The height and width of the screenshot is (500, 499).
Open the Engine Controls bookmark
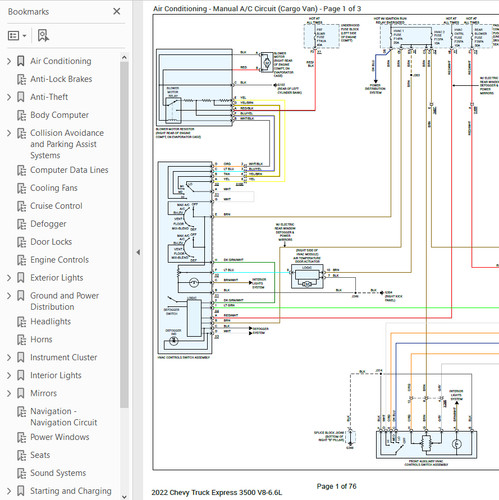(x=60, y=260)
